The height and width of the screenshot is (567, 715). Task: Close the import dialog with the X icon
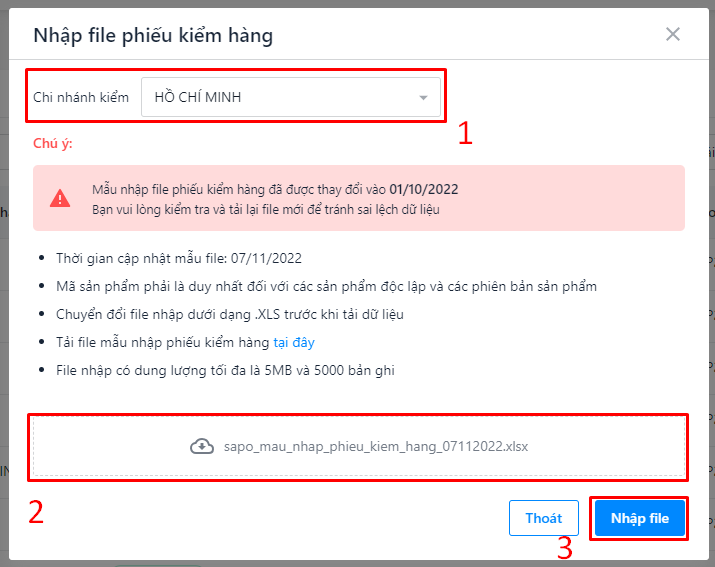point(673,35)
